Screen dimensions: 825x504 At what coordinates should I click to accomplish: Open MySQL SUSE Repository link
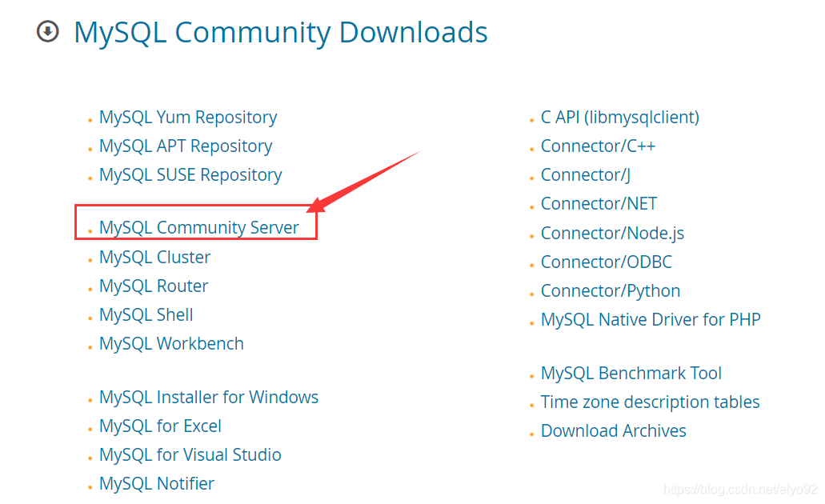(x=190, y=175)
